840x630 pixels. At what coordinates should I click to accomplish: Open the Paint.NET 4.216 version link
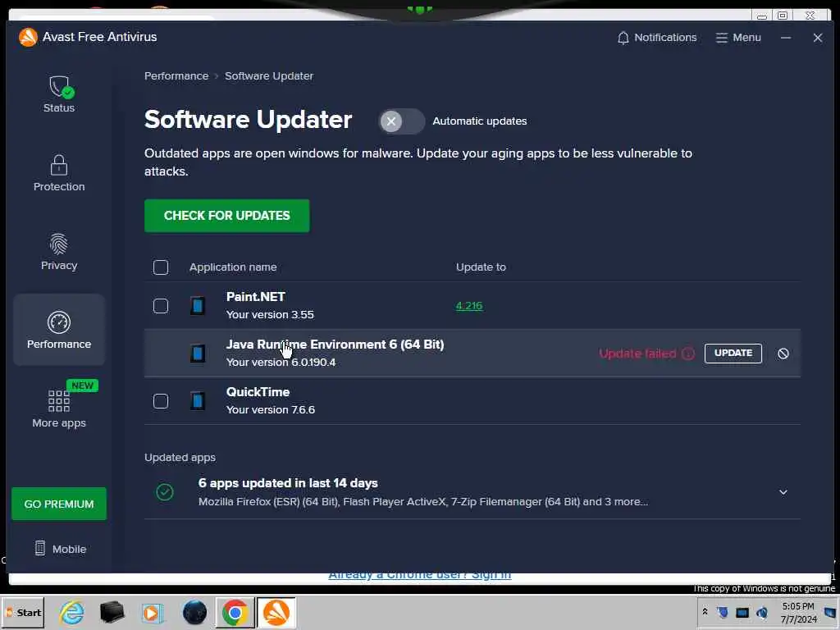(x=469, y=306)
